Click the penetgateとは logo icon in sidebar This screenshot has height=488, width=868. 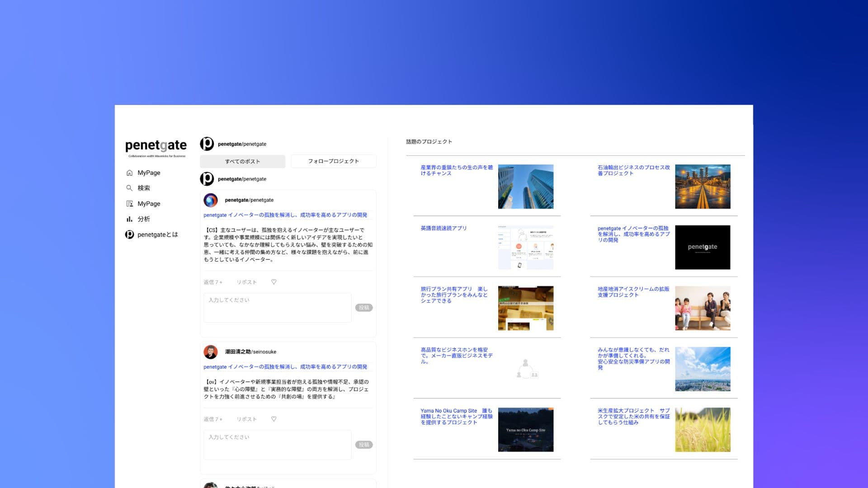tap(129, 235)
